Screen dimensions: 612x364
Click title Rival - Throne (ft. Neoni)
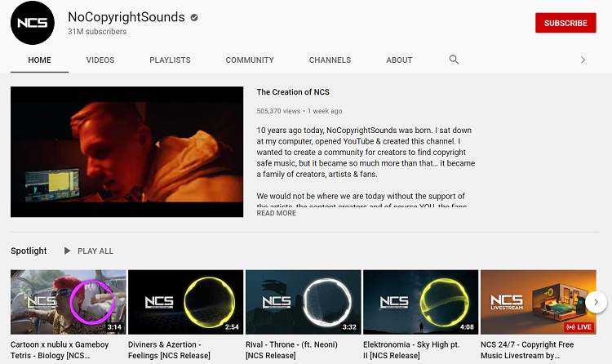coord(291,350)
